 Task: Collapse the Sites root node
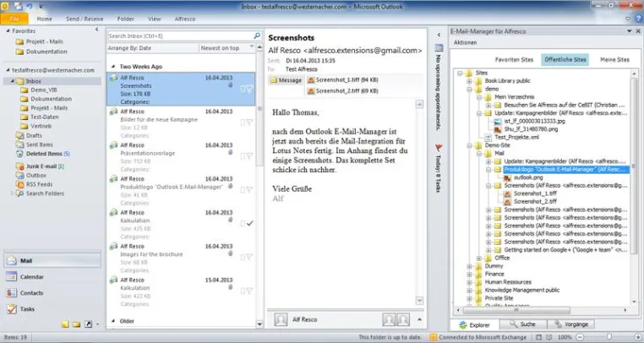460,73
